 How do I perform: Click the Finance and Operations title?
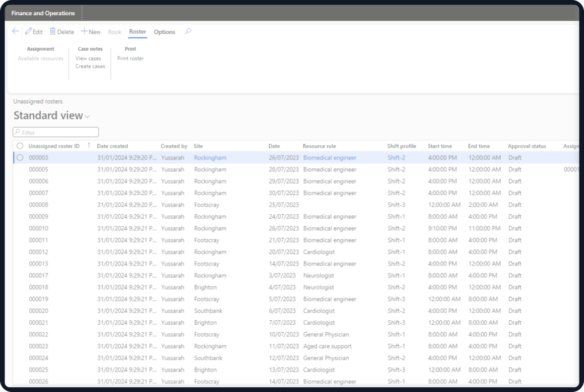point(43,13)
